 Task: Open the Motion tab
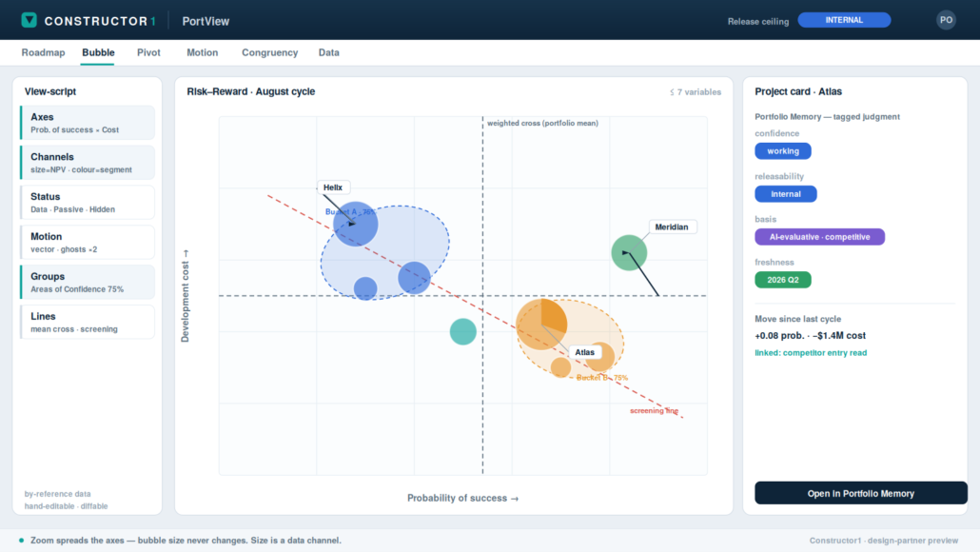point(203,52)
